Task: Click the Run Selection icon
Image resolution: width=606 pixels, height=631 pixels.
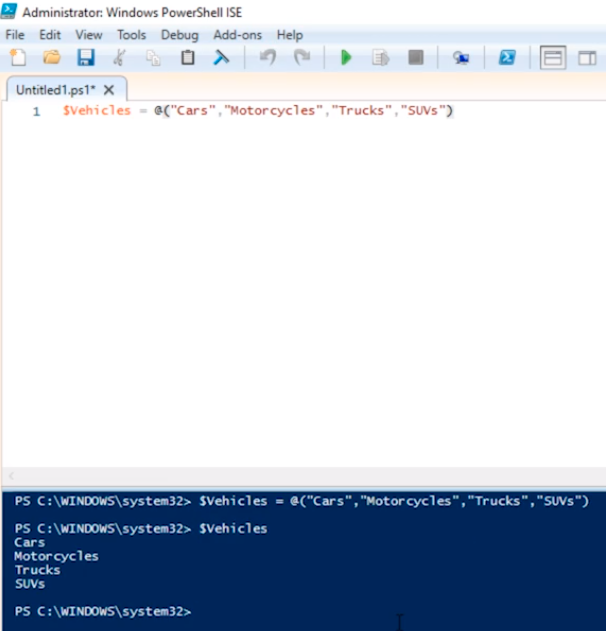Action: (380, 58)
